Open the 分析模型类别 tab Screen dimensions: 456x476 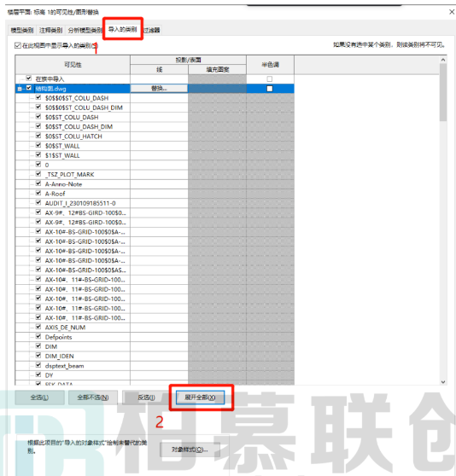coord(85,30)
